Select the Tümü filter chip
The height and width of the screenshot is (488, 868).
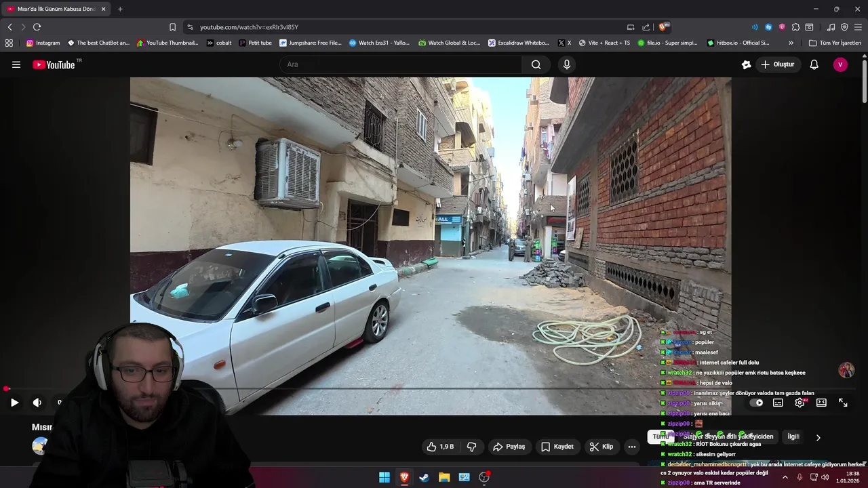coord(660,437)
